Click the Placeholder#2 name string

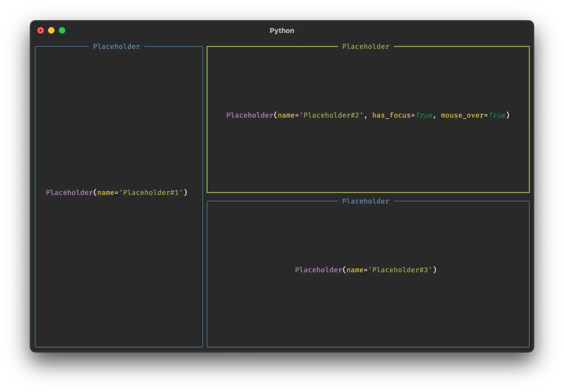click(x=331, y=115)
